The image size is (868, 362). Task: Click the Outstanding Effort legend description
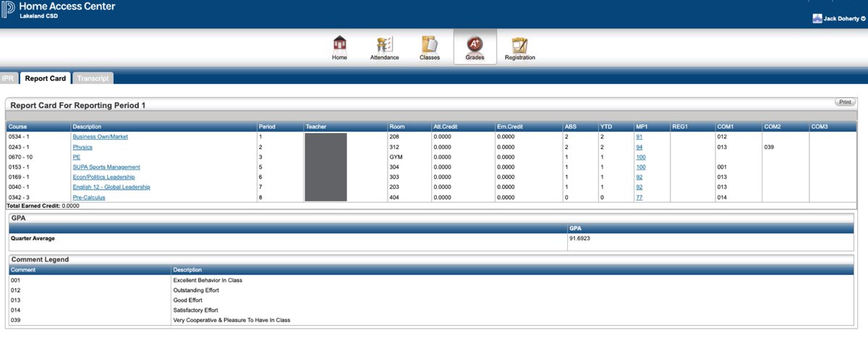click(196, 290)
